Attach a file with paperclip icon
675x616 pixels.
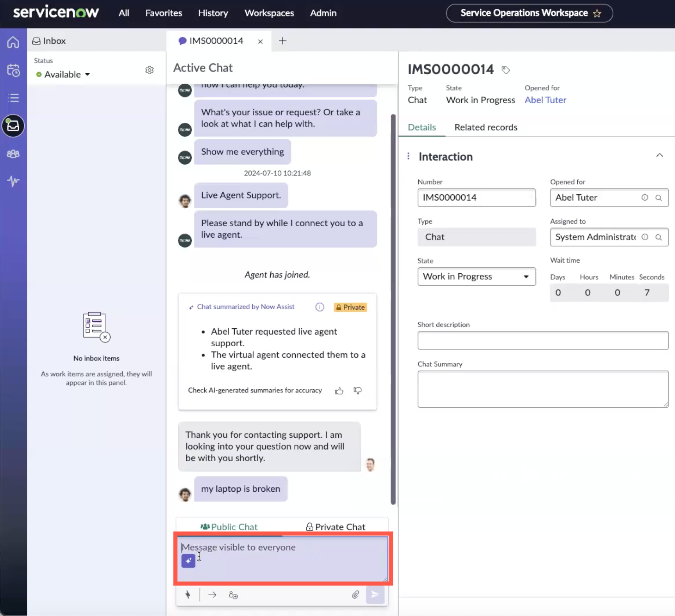click(355, 595)
